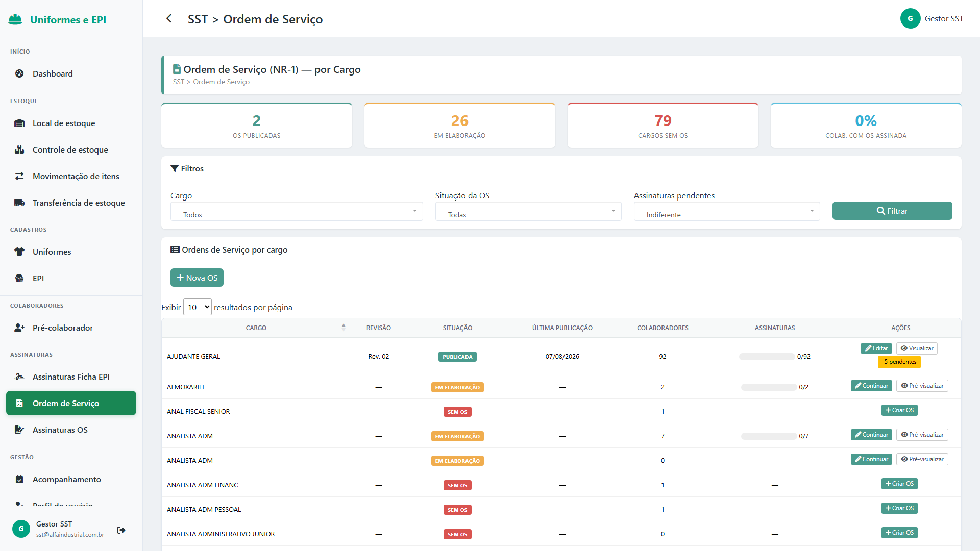Viewport: 980px width, 551px height.
Task: Click the Filtrar button
Action: [x=892, y=211]
